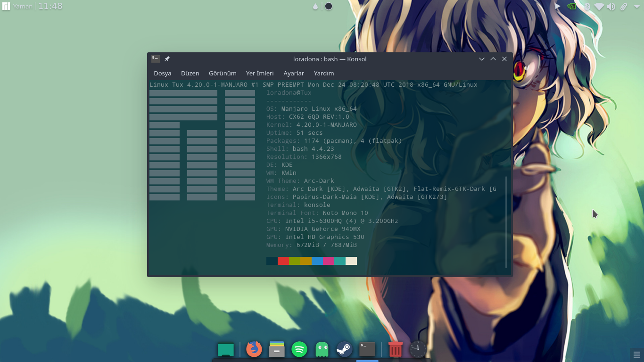
Task: Open the Yer İmleri menu
Action: [260, 73]
